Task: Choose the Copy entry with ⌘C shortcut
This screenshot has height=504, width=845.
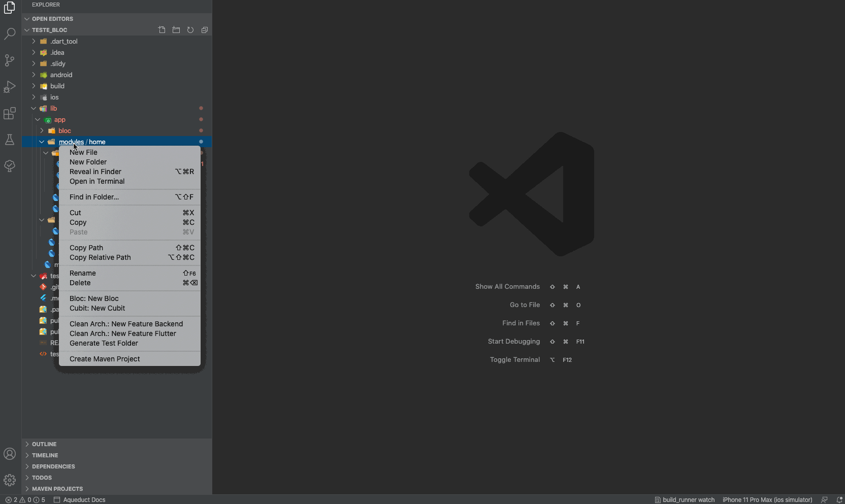Action: [129, 222]
